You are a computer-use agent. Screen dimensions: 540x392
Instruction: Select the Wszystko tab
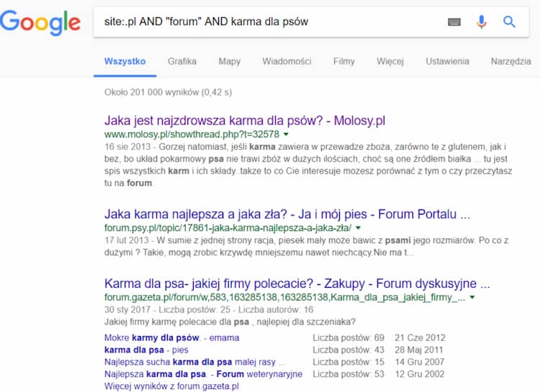(125, 62)
